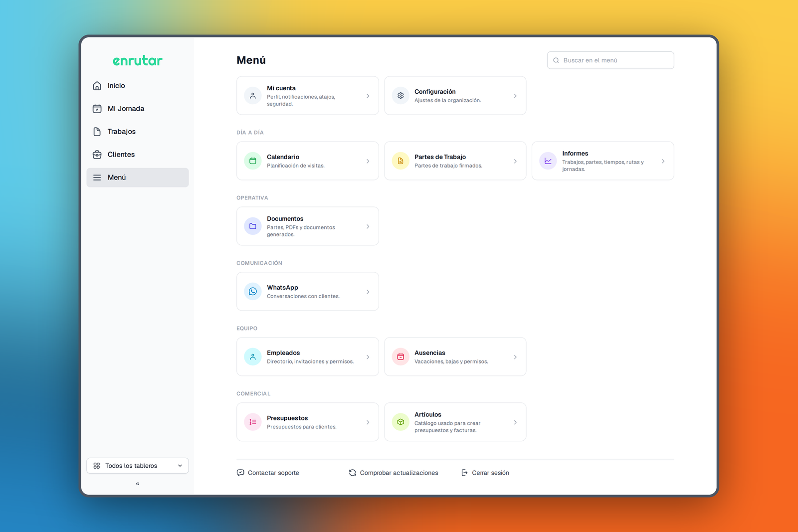Click the Calendario card title
The height and width of the screenshot is (532, 798).
coord(283,157)
